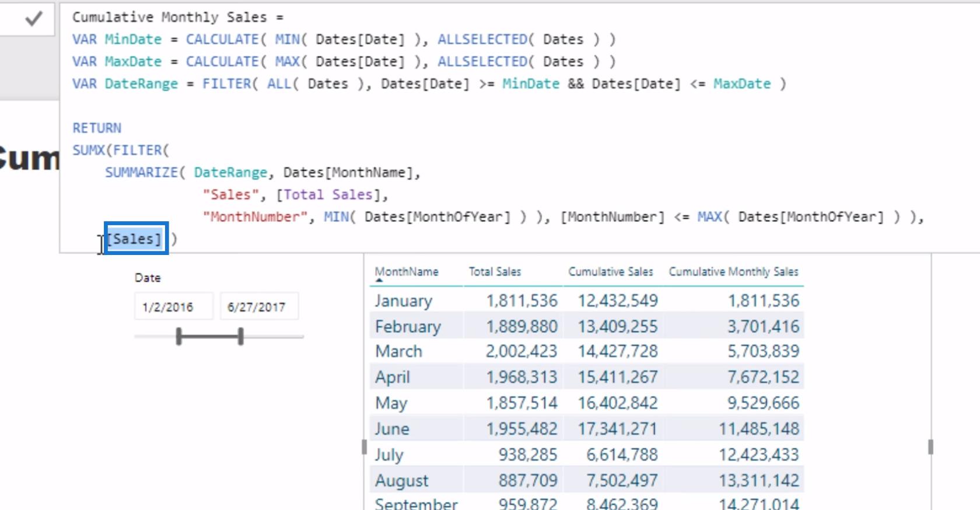Click the July Cumulative Monthly value 12,423,433
This screenshot has height=510, width=980.
pyautogui.click(x=758, y=455)
